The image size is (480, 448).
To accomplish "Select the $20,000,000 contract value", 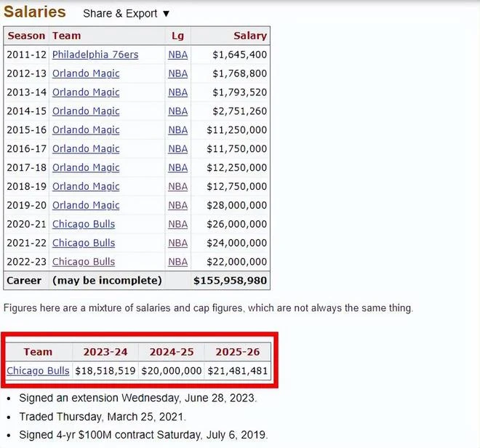I will tap(172, 371).
